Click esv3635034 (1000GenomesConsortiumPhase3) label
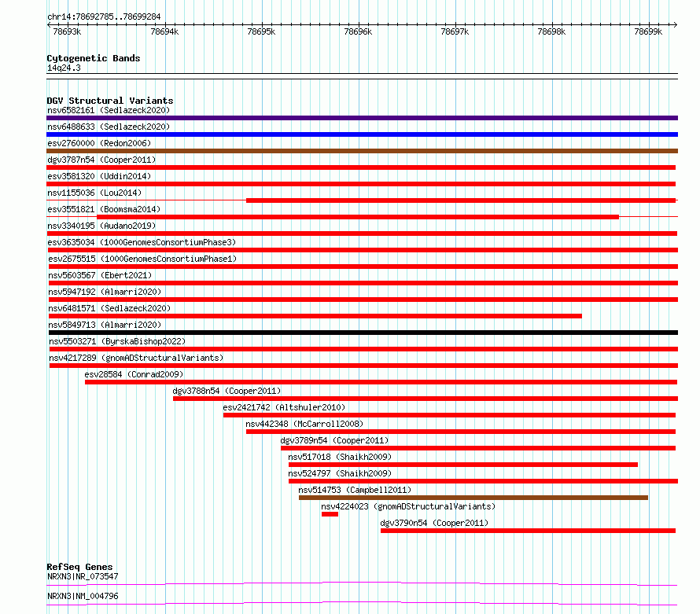This screenshot has height=614, width=700. pyautogui.click(x=142, y=242)
